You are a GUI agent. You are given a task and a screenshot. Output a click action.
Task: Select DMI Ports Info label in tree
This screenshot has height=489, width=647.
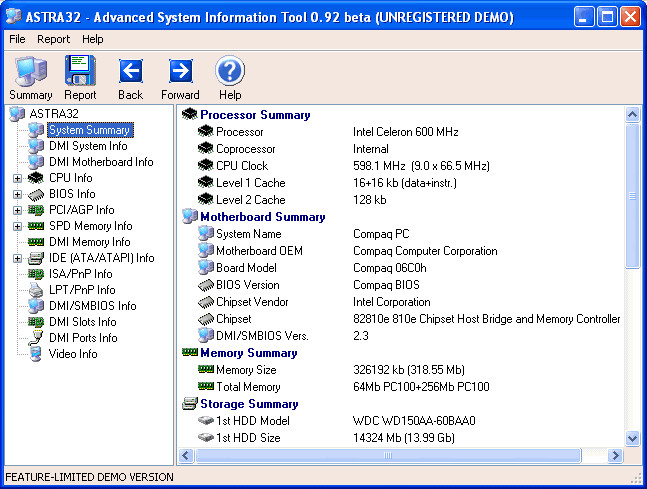(x=83, y=338)
